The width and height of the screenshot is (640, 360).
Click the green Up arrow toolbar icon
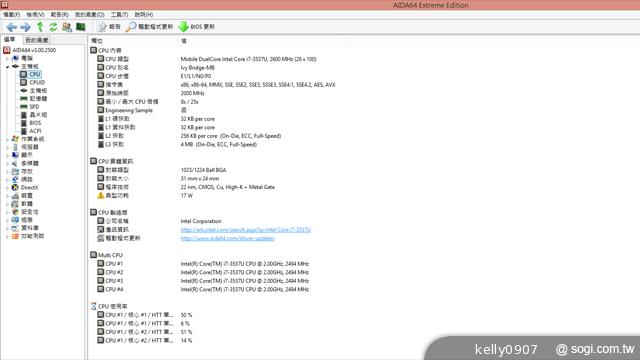[x=40, y=27]
